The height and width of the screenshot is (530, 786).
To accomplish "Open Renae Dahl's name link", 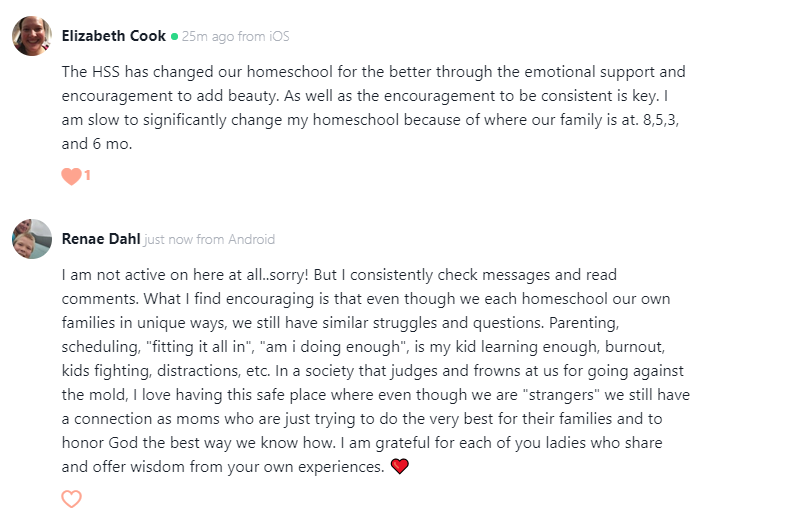I will 101,239.
